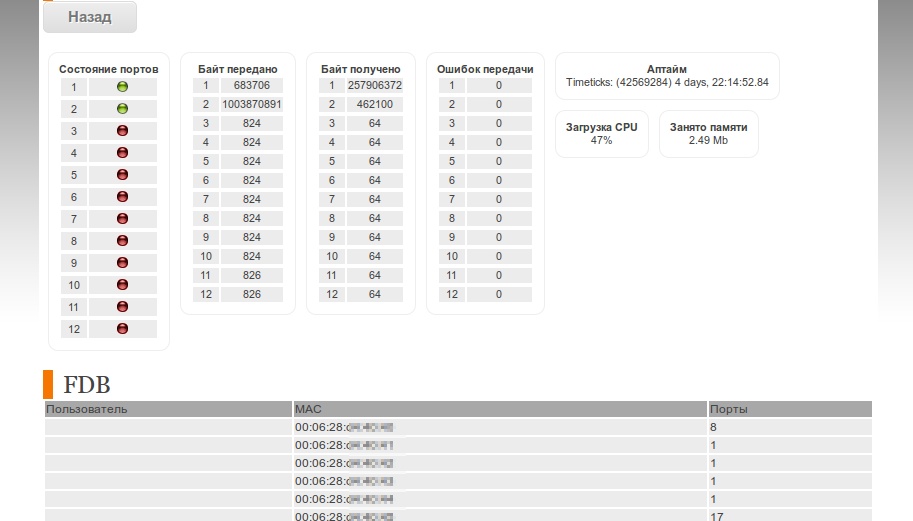This screenshot has width=913, height=521.
Task: Click the red status indicator for port 5
Action: click(123, 175)
